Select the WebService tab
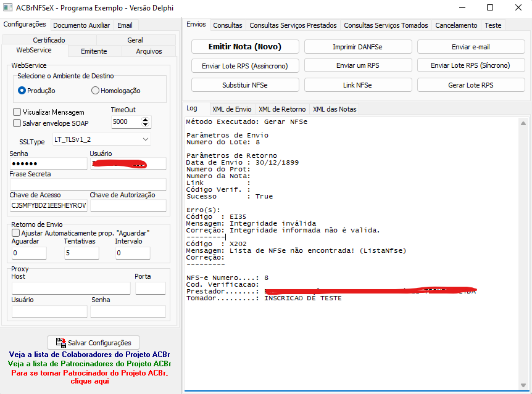Screen dimensions: 532x394 (x=34, y=50)
